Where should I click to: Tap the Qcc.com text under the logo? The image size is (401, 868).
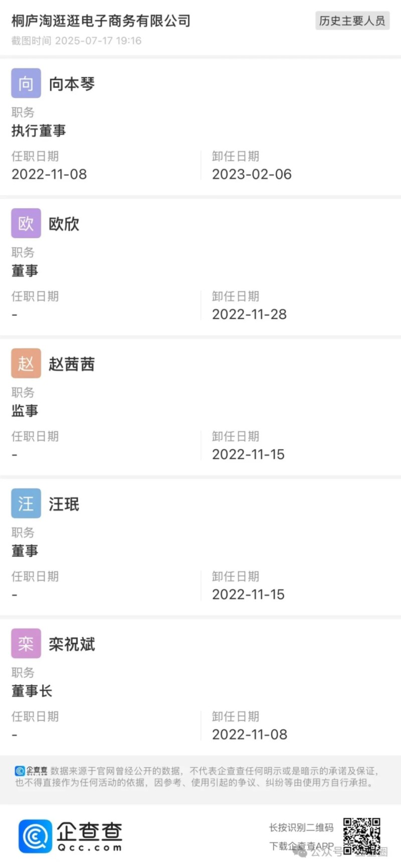(x=89, y=847)
